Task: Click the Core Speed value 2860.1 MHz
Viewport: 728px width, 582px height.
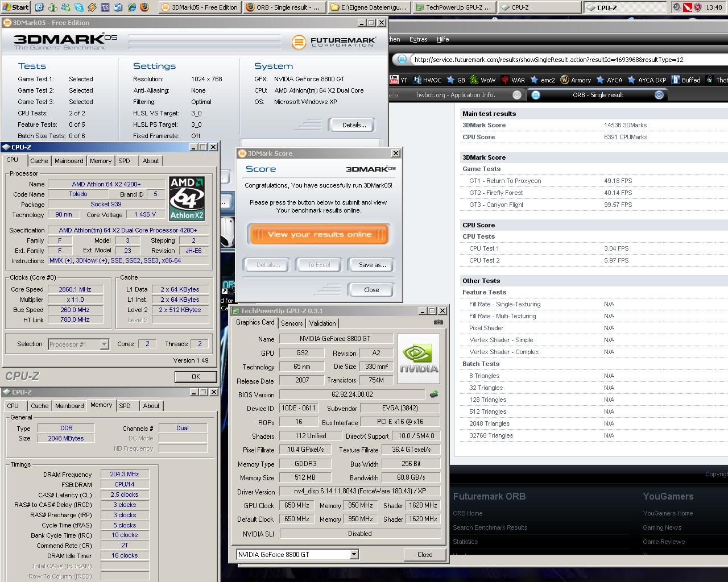Action: point(75,289)
